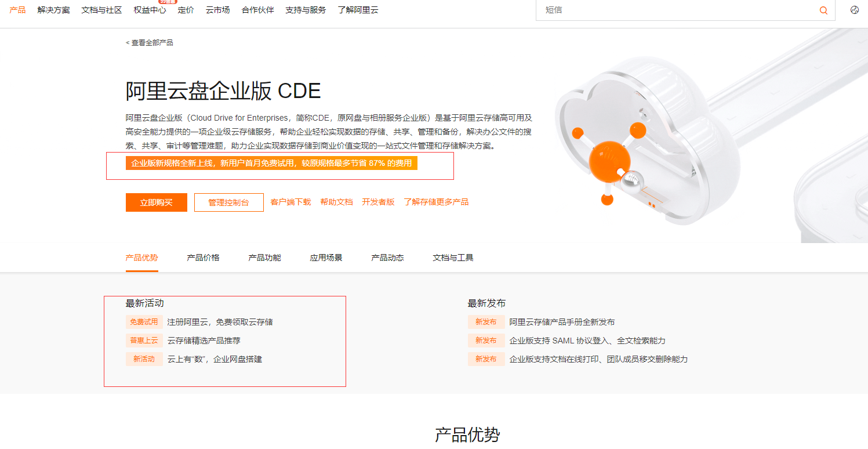Switch to the 应用场景 tab
This screenshot has height=449, width=868.
tap(326, 258)
